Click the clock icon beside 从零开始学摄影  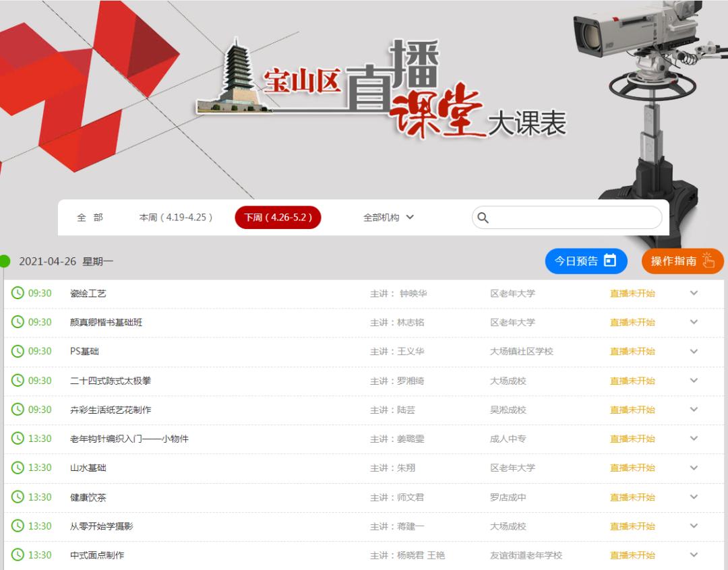(x=18, y=526)
